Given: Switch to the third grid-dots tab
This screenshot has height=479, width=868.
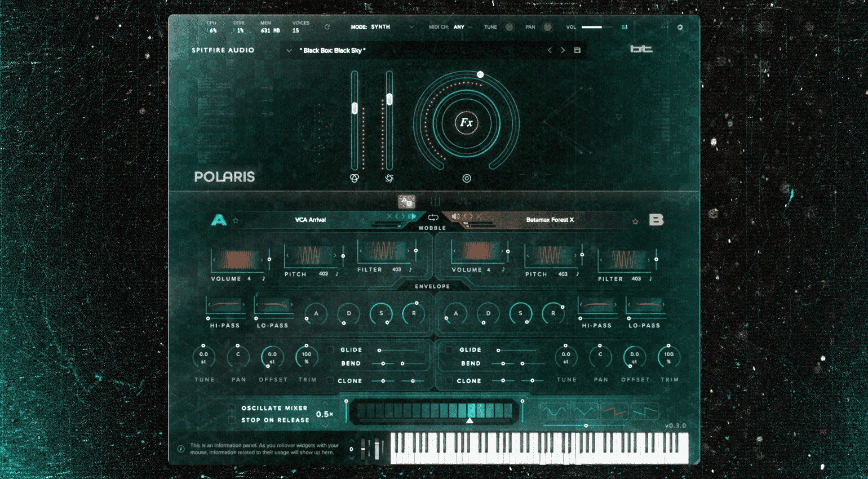Looking at the screenshot, I should coord(464,201).
